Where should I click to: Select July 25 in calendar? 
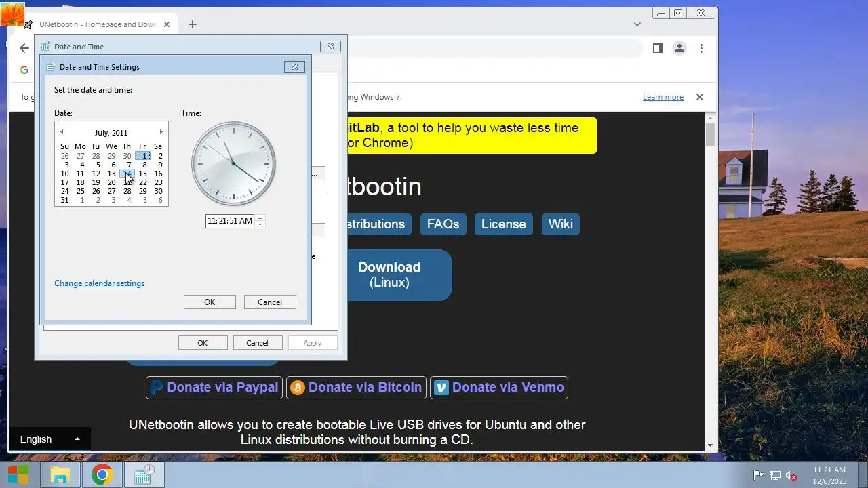(x=80, y=191)
